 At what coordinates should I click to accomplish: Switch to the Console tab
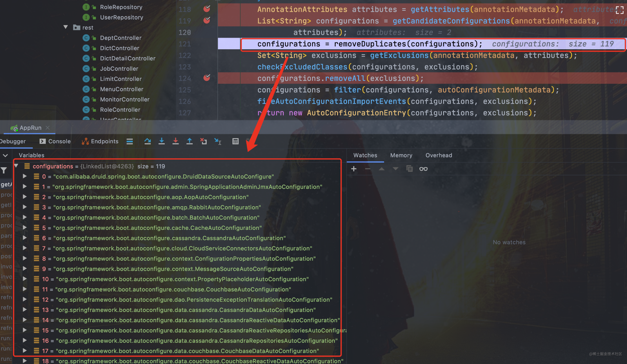(55, 141)
